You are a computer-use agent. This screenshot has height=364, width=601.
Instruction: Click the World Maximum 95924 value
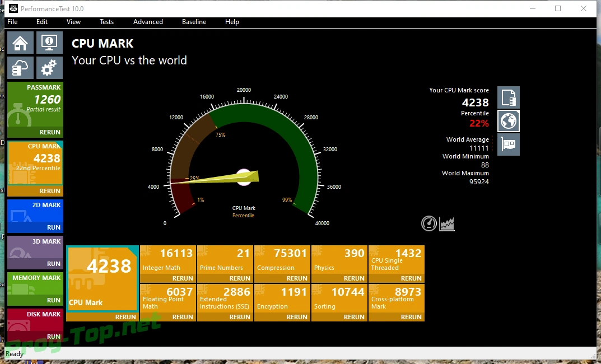click(479, 181)
